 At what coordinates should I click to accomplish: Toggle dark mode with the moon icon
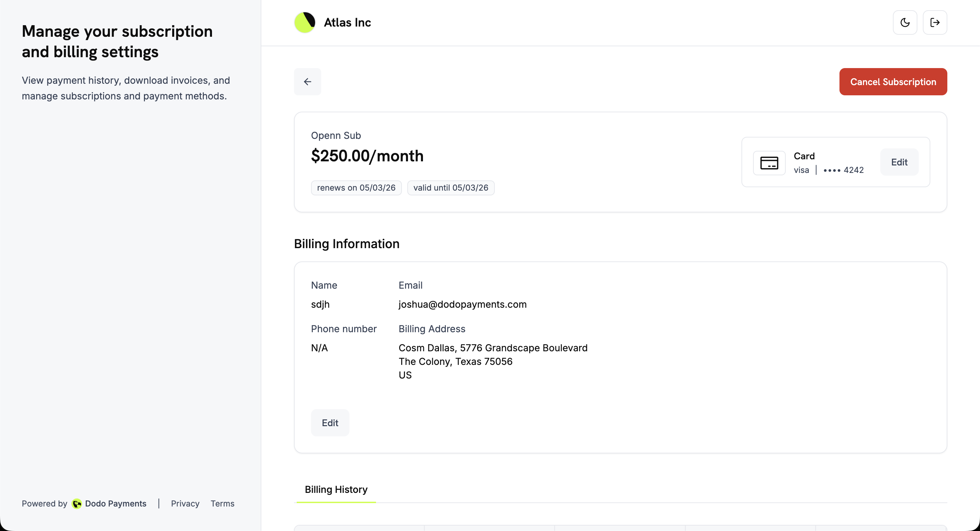pyautogui.click(x=905, y=22)
